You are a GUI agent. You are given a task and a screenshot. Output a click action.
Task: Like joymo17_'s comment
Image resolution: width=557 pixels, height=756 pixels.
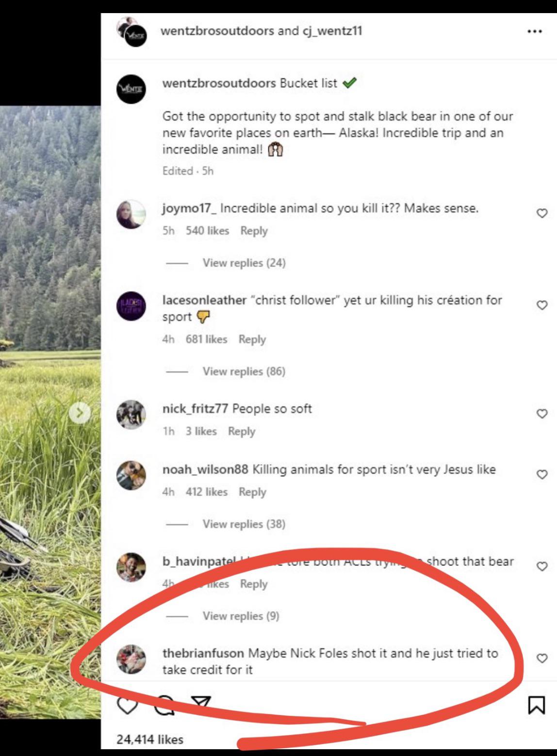[x=542, y=213]
